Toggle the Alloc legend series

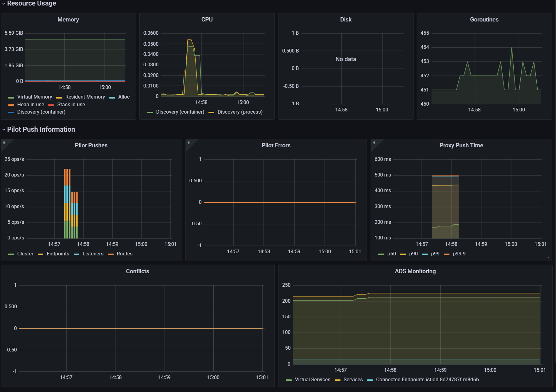tap(124, 97)
